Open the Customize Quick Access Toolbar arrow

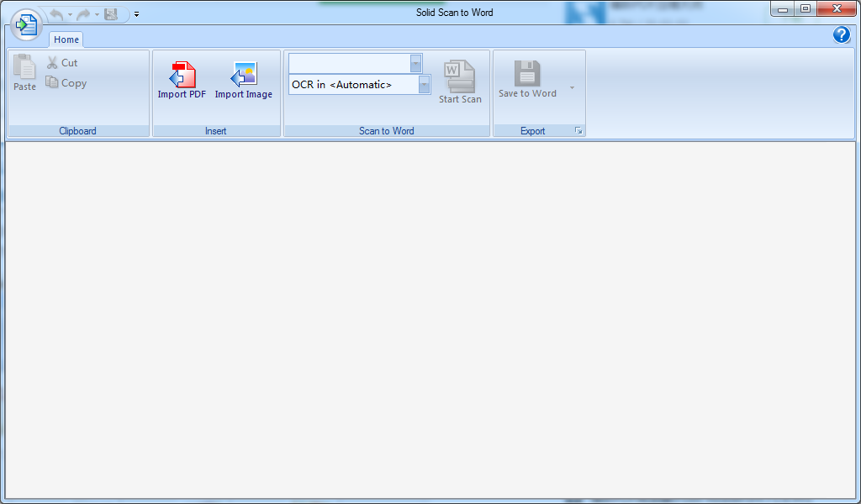click(137, 15)
